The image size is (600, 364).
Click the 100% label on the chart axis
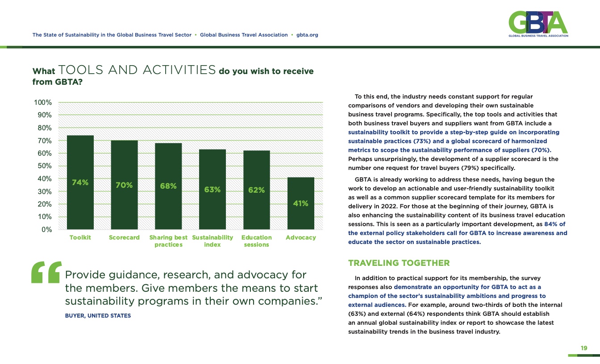pyautogui.click(x=43, y=103)
